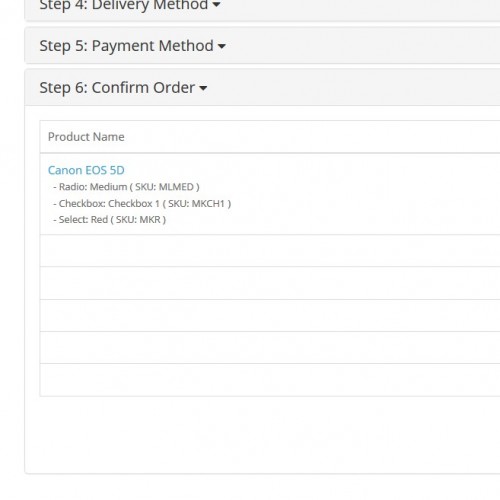Select the second empty order table row
Viewport: 500px width, 500px height.
(x=270, y=283)
